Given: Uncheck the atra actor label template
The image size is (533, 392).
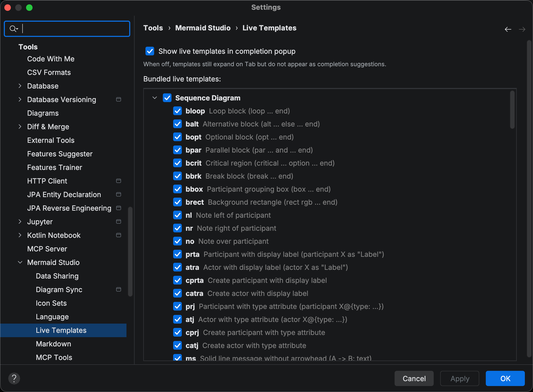Looking at the screenshot, I should (177, 267).
